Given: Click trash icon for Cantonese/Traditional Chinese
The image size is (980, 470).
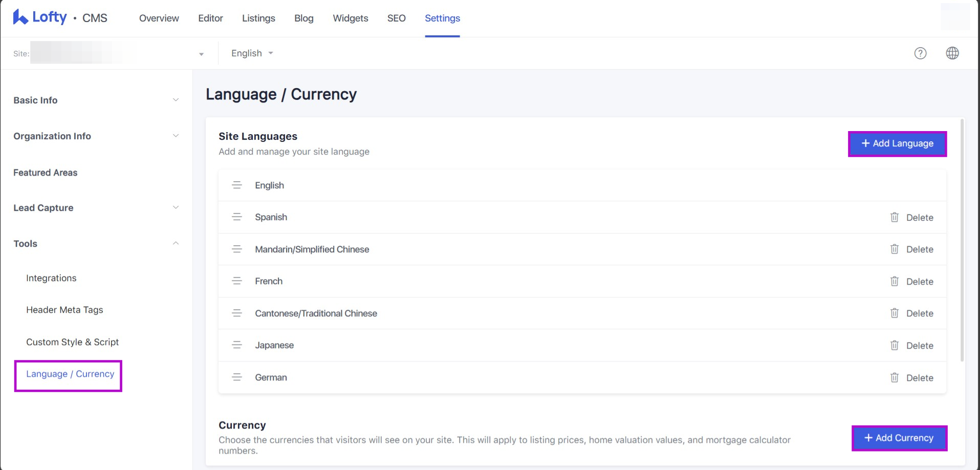Looking at the screenshot, I should pyautogui.click(x=894, y=313).
